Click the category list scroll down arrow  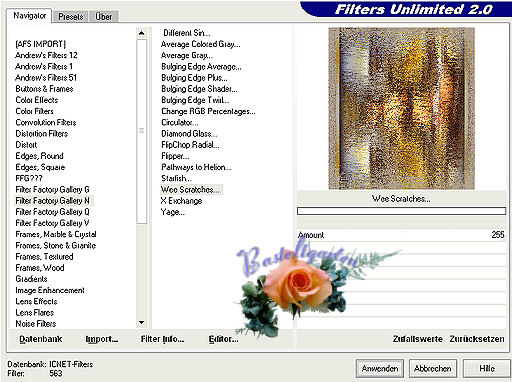tap(142, 322)
